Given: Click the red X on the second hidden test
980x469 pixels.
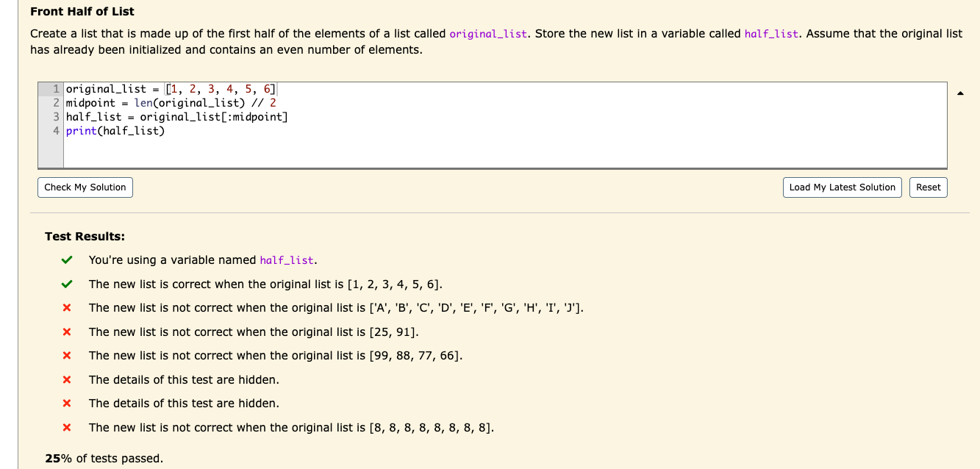Looking at the screenshot, I should [x=67, y=403].
